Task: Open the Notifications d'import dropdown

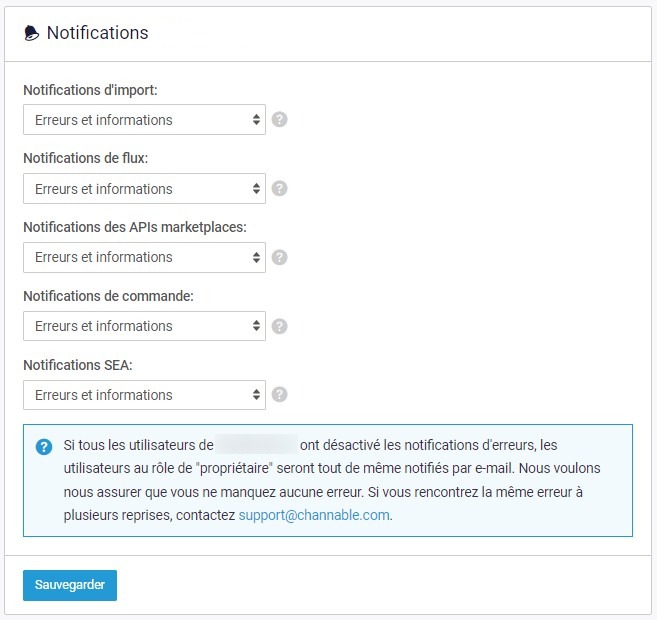Action: [144, 120]
